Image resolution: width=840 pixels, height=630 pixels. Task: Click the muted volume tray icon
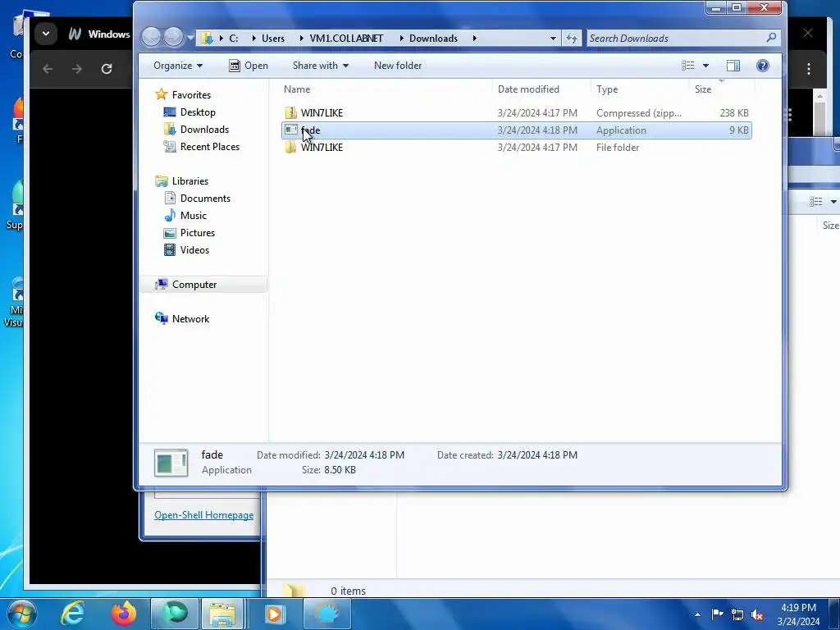[x=756, y=614]
